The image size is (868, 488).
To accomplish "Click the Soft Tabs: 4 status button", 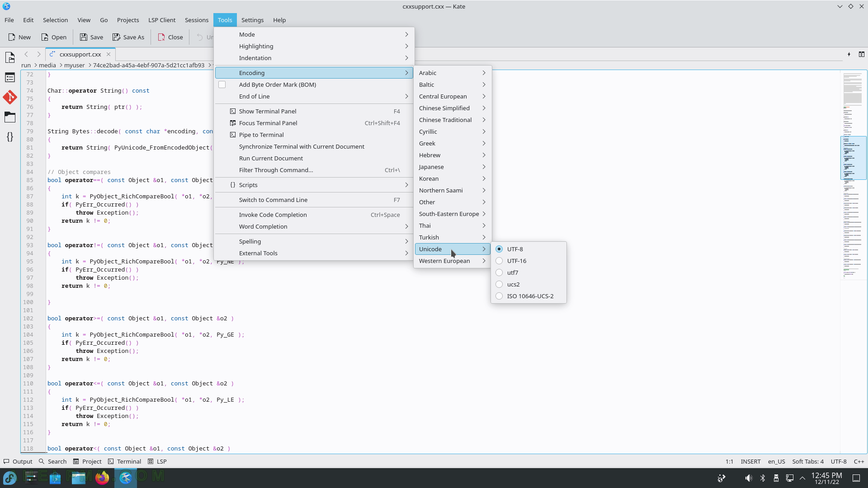I will pyautogui.click(x=808, y=461).
